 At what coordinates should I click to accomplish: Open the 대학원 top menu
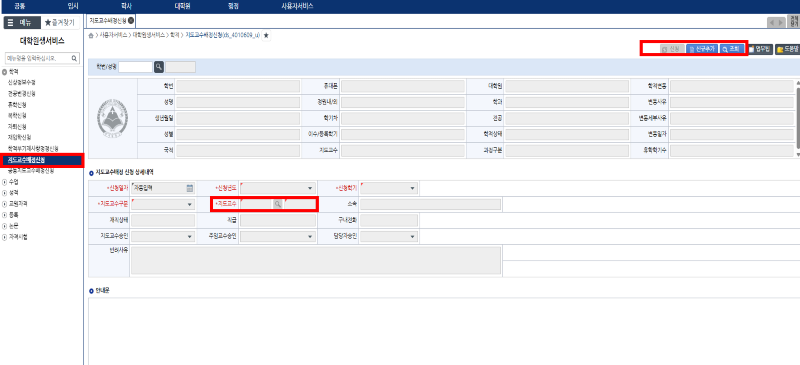182,6
